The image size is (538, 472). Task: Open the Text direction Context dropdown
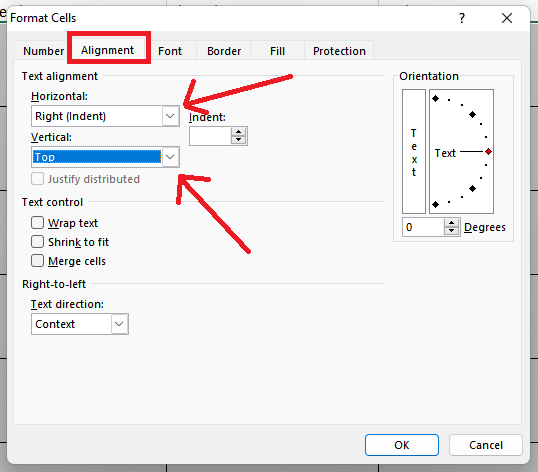80,324
